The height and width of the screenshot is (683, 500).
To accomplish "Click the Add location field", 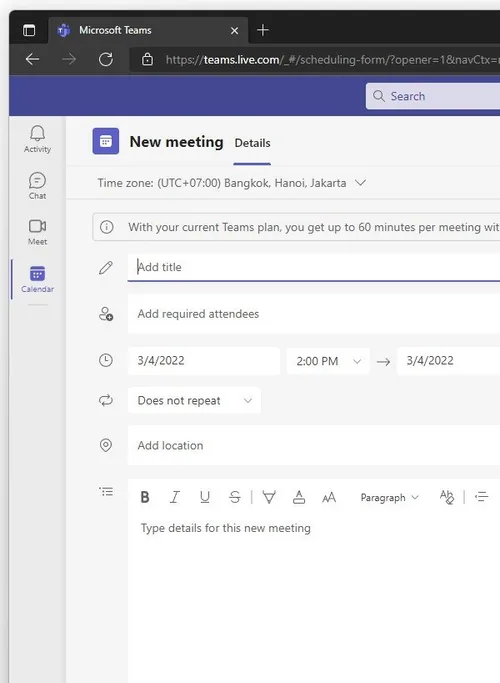I will point(314,446).
